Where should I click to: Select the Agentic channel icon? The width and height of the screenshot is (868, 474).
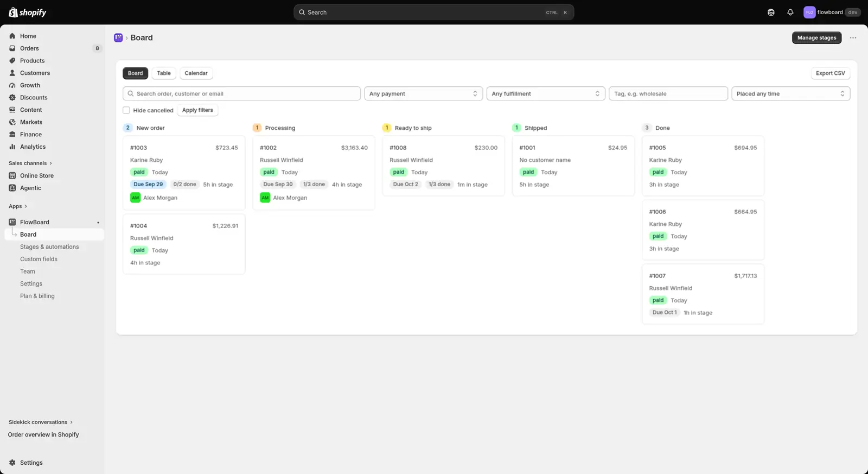click(12, 188)
